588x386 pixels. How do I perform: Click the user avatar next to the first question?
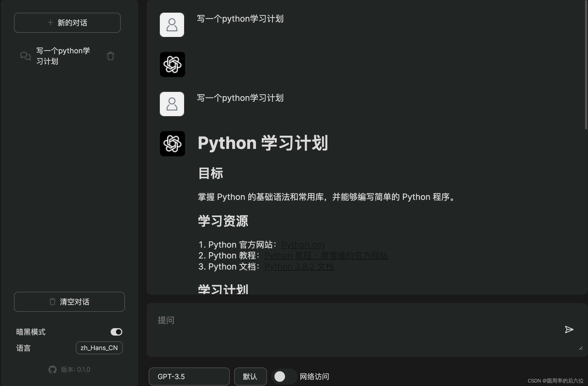(x=172, y=25)
